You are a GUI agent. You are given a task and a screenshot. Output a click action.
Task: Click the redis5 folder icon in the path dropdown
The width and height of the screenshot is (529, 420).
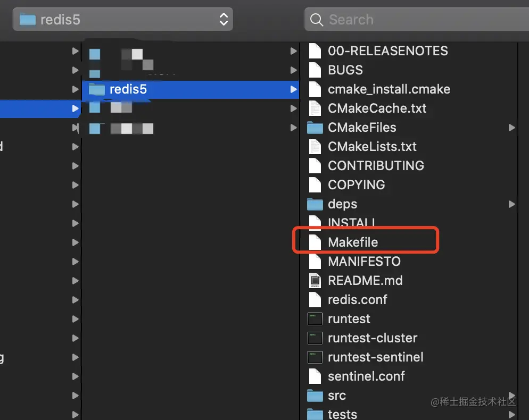pos(28,20)
